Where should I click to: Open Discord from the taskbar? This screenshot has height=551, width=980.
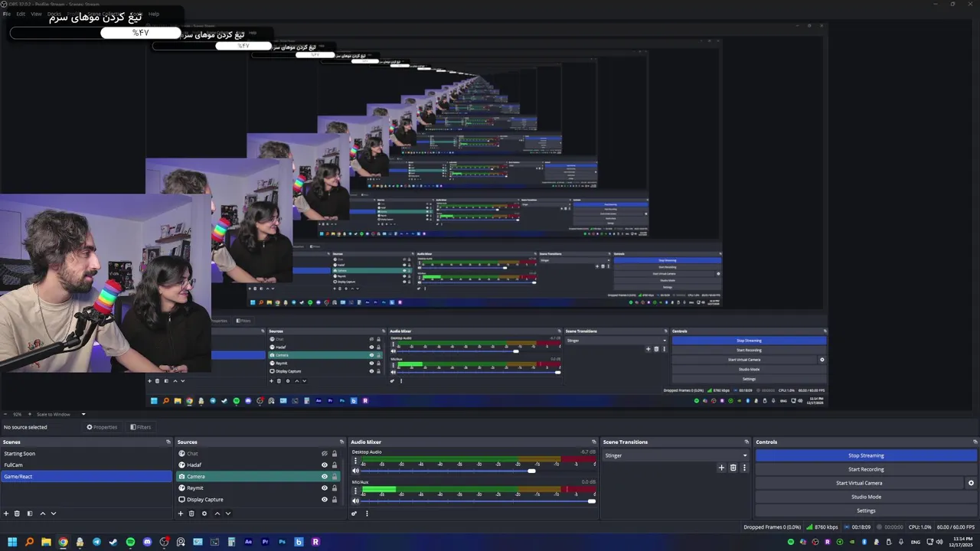(147, 542)
